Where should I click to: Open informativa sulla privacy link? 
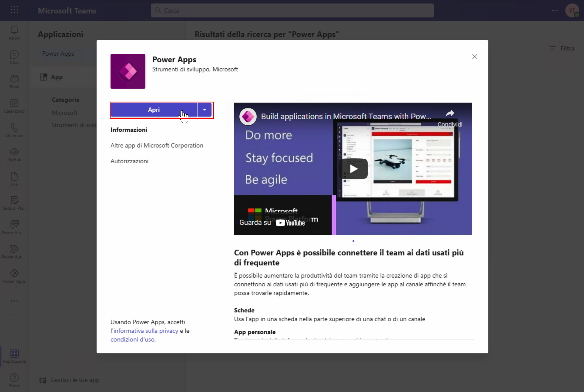tap(146, 331)
